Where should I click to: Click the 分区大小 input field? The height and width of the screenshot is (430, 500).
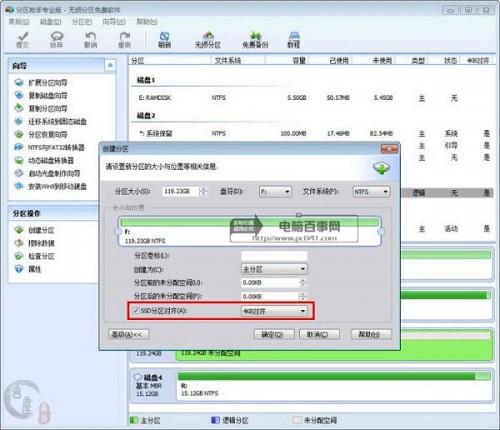click(180, 191)
